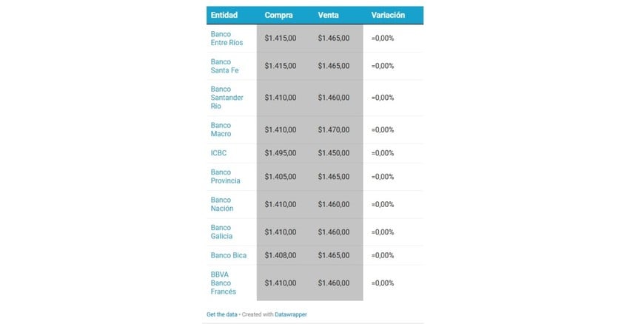Click BBVA Banco Francés link
Image resolution: width=644 pixels, height=324 pixels.
[223, 283]
